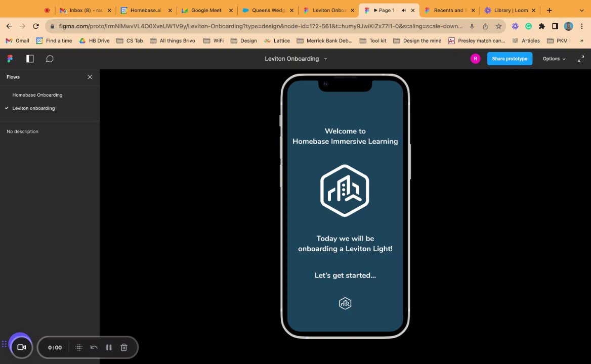Viewport: 591px width, 364px height.
Task: Move the Loom toolbar via grip dots
Action: [4, 344]
